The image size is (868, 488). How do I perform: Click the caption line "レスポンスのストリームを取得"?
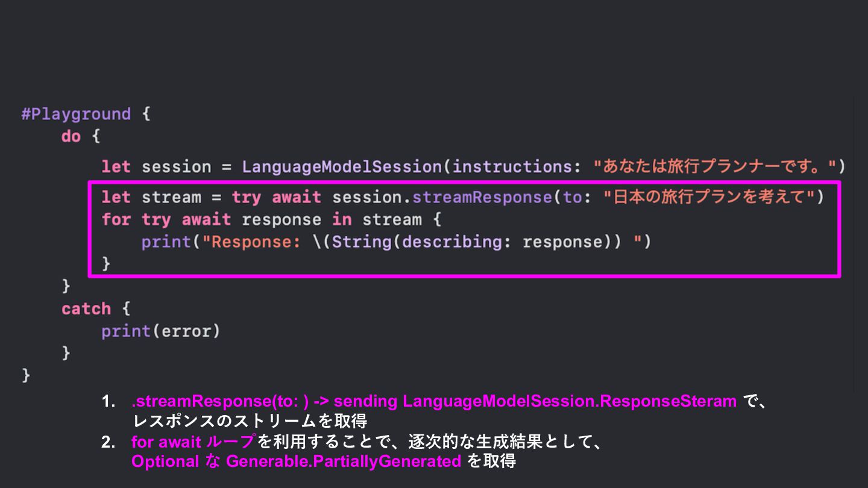[x=250, y=421]
